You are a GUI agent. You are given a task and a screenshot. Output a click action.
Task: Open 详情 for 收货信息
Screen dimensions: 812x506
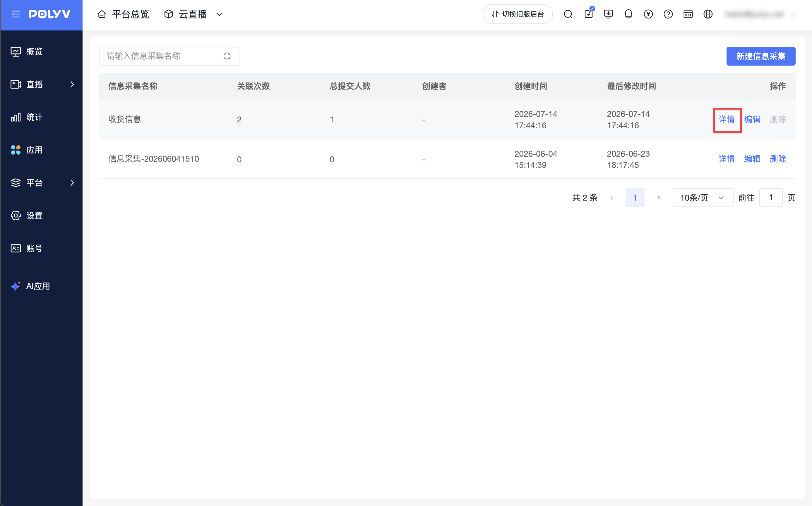tap(727, 119)
